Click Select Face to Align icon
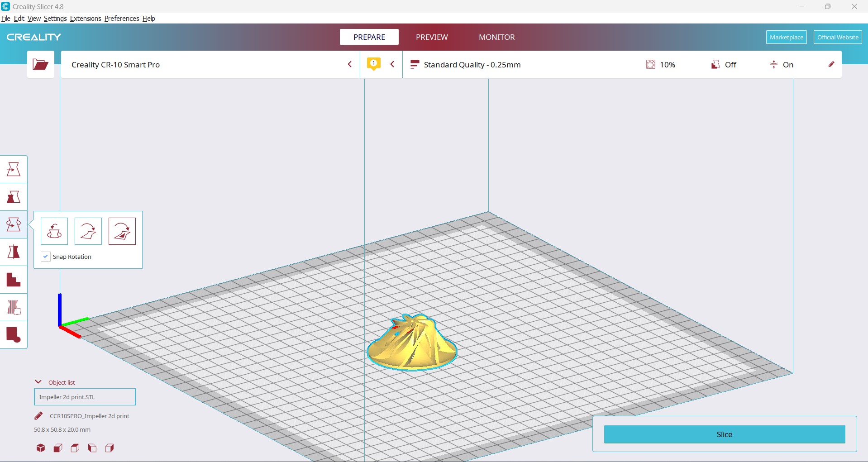Viewport: 868px width, 462px height. 122,231
